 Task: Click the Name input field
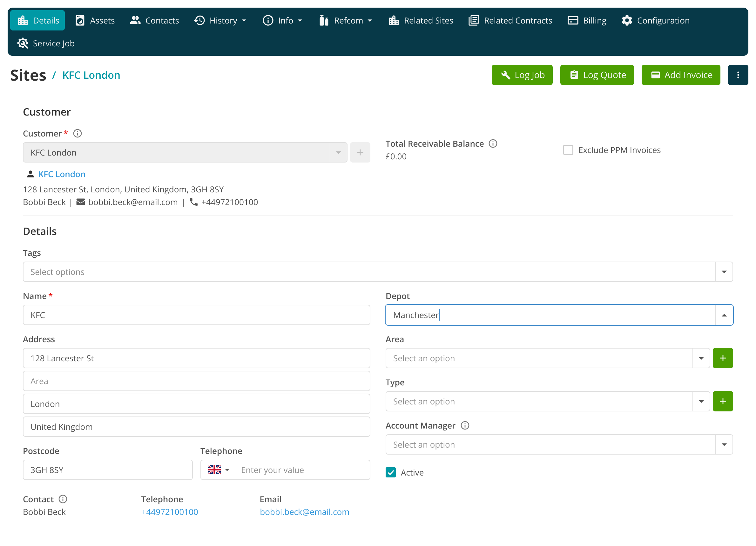click(196, 315)
